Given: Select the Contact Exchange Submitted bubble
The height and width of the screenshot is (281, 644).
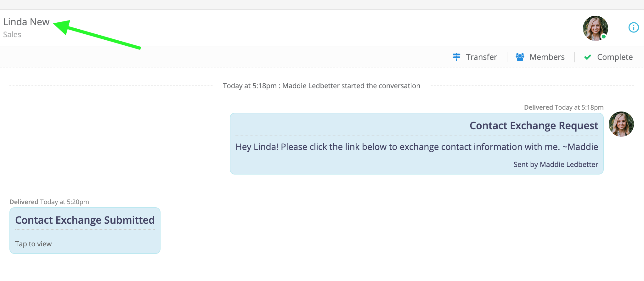Looking at the screenshot, I should [85, 231].
